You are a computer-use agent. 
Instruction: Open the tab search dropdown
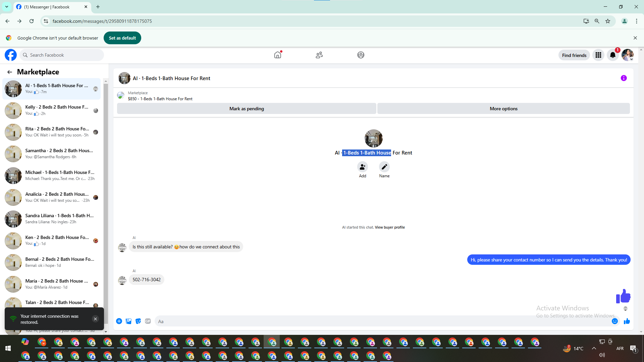7,7
